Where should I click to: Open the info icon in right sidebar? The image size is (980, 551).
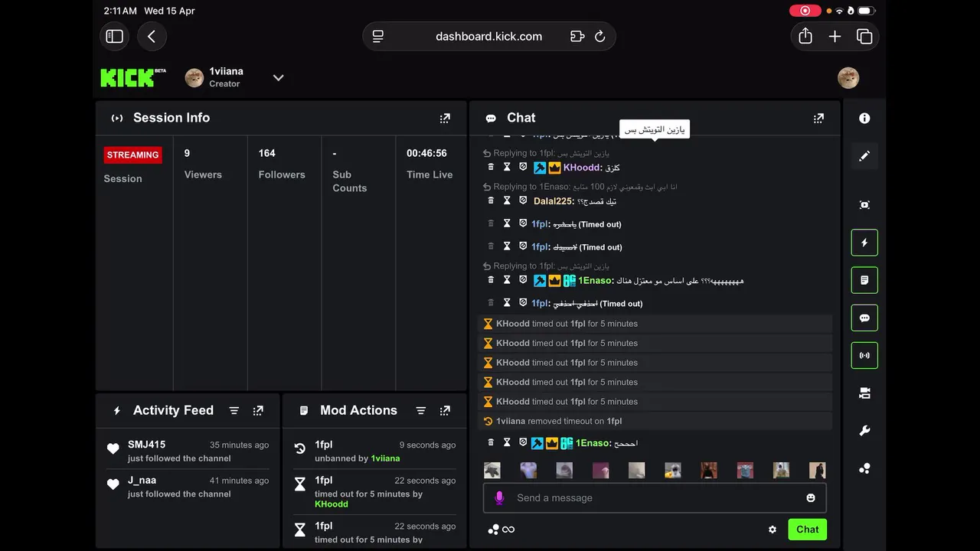point(864,119)
